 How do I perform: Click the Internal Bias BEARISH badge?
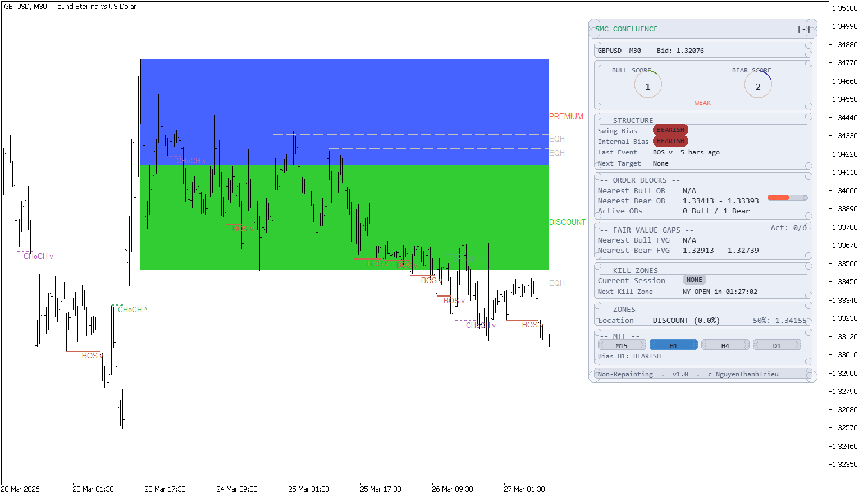pos(670,141)
